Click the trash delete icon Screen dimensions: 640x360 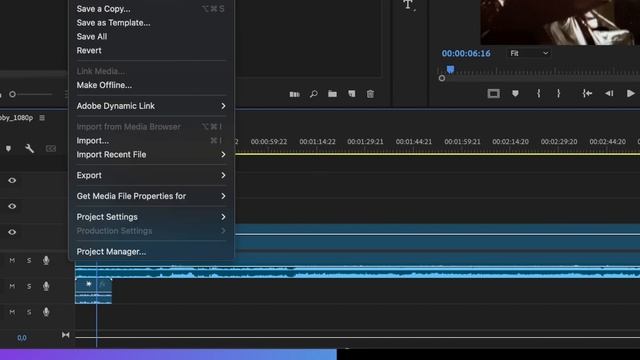[x=370, y=94]
